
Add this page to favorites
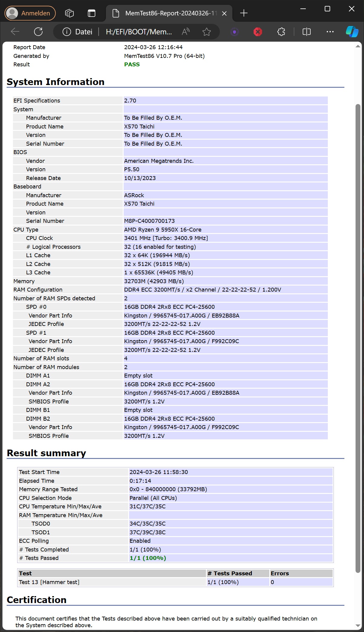point(207,32)
